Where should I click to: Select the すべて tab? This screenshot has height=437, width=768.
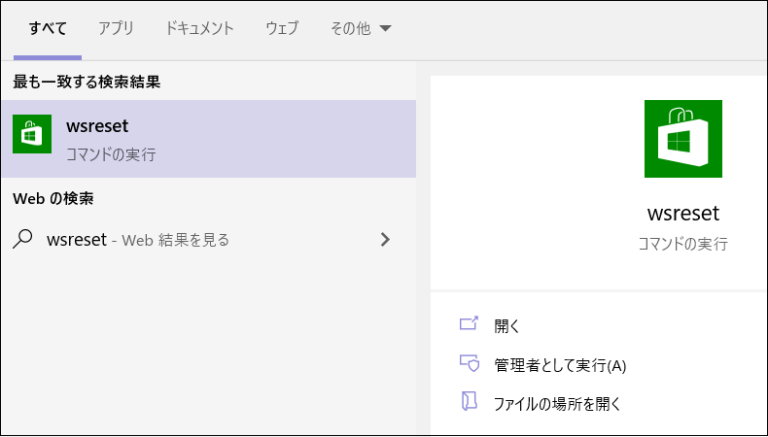[47, 29]
